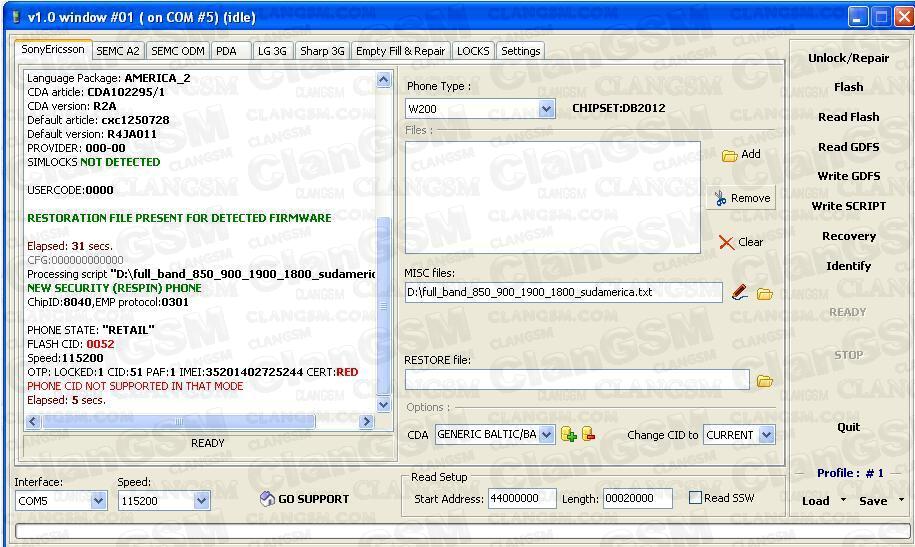The image size is (915, 547).
Task: Click the RESTORE file input field
Action: pos(577,380)
